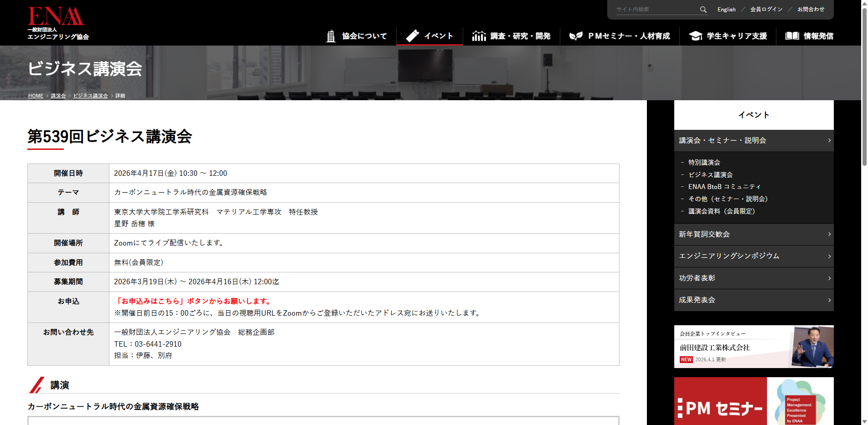Click the pencil icon beside イベント

click(x=413, y=36)
